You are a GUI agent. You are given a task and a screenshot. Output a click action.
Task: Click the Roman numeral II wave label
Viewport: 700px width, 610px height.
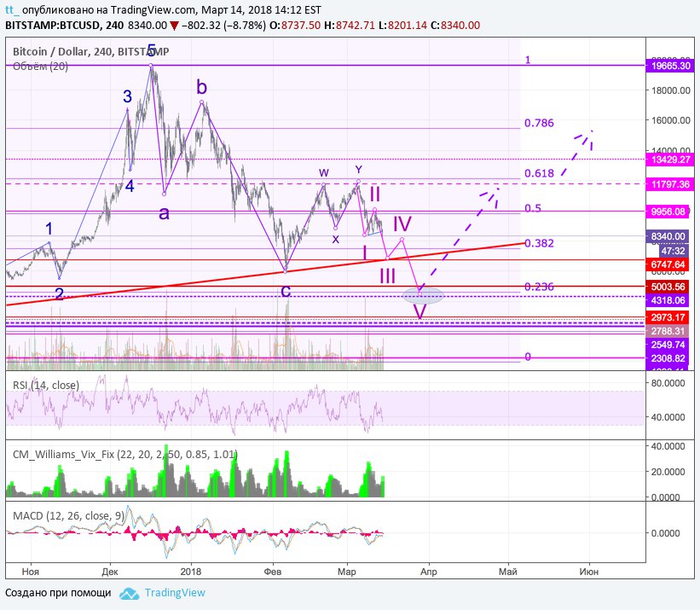click(x=375, y=195)
